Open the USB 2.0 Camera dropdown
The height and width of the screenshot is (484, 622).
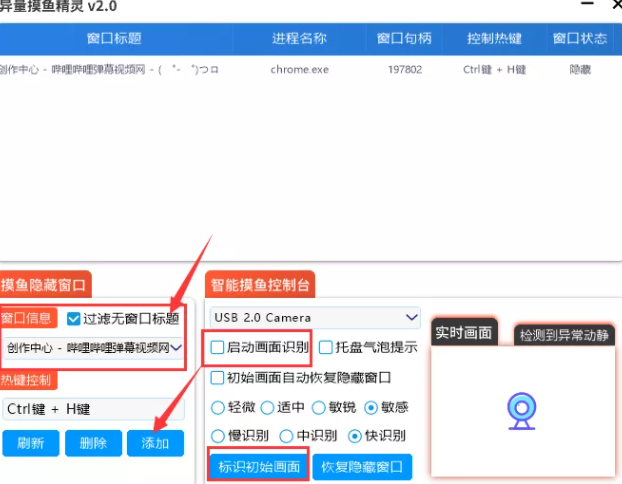[x=315, y=317]
